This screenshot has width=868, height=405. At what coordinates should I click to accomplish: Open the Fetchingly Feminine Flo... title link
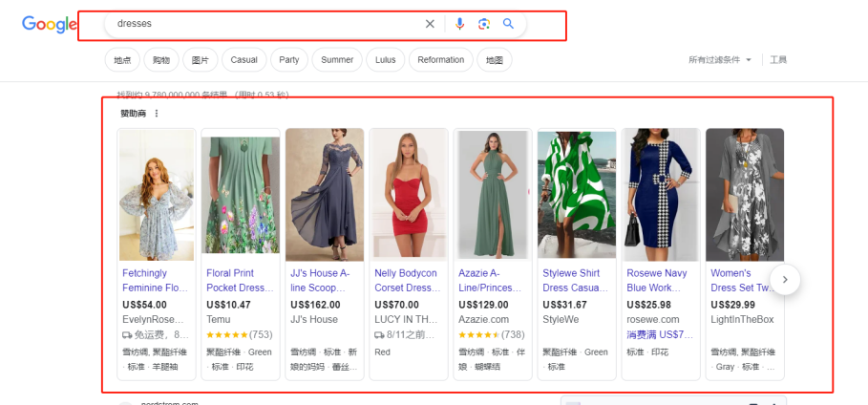tap(155, 280)
